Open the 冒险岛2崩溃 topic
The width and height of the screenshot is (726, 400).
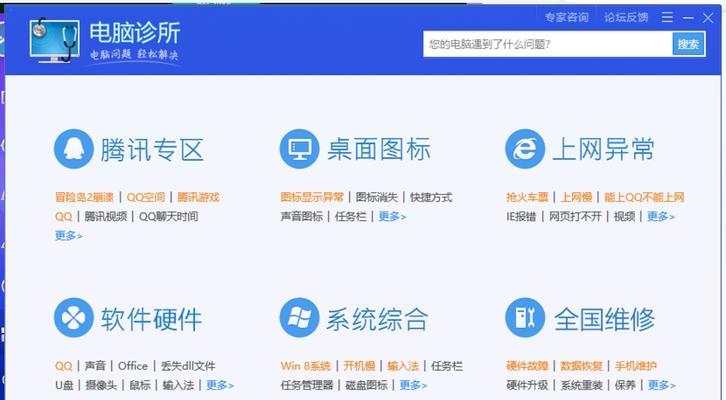click(84, 197)
